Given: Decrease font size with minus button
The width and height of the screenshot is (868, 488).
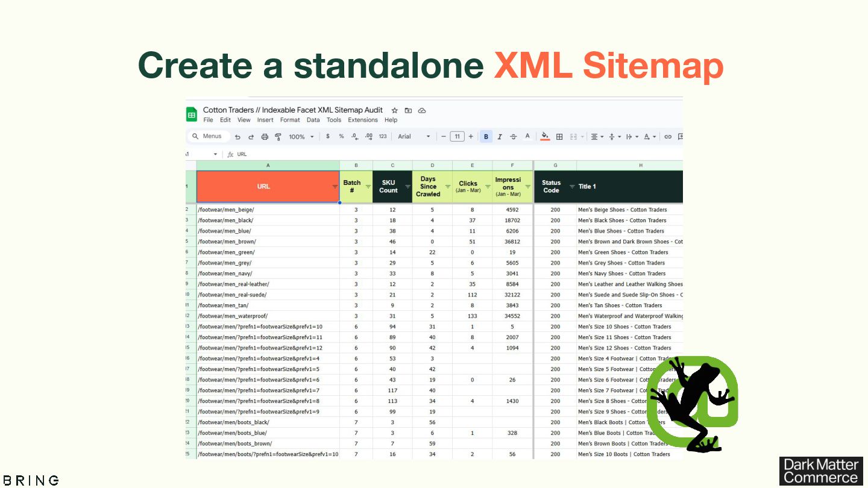Looking at the screenshot, I should [444, 137].
